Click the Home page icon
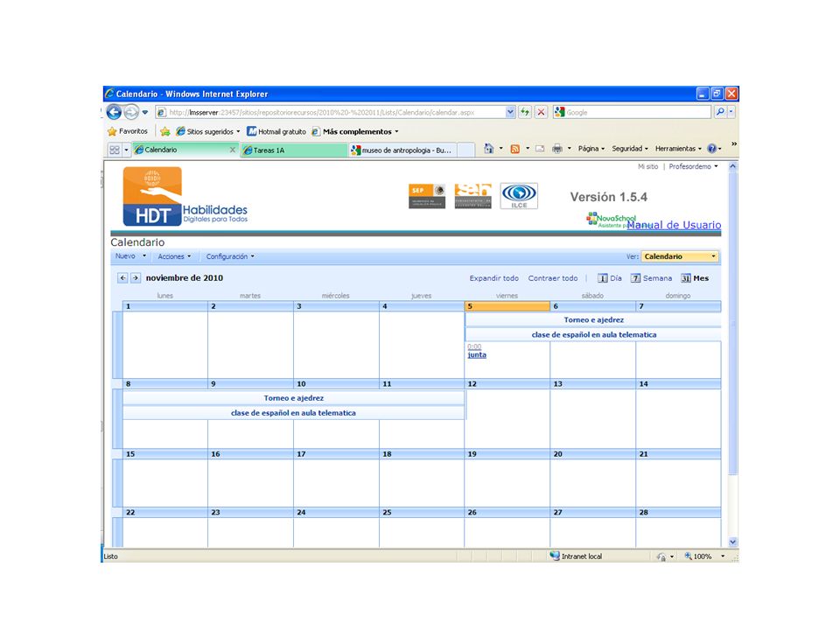The height and width of the screenshot is (630, 840). click(488, 149)
